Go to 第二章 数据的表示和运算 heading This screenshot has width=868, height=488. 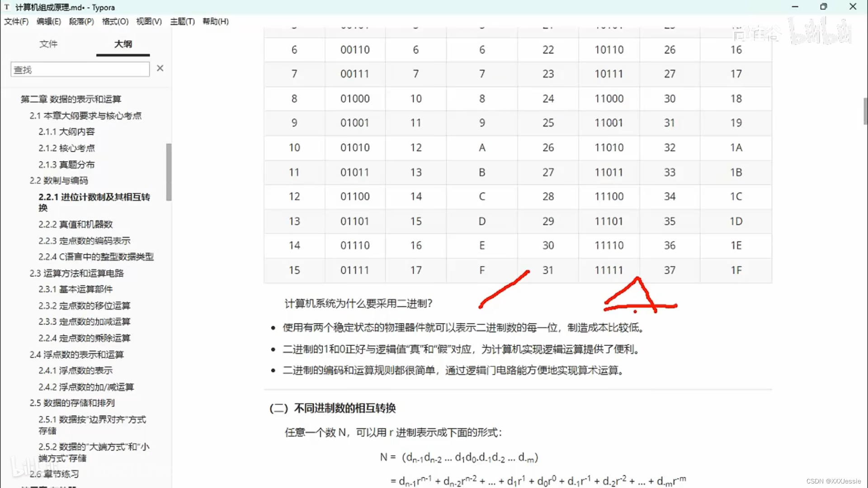point(71,99)
